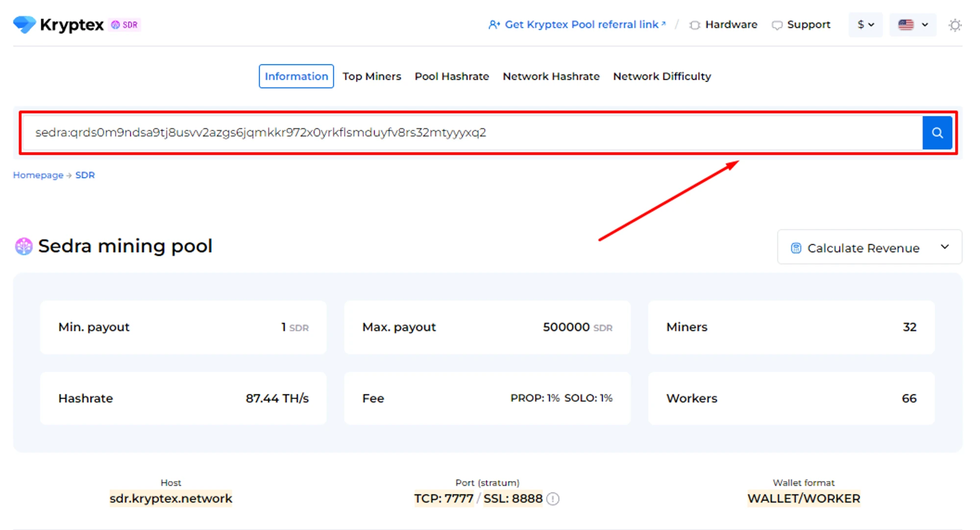Open the US flag language dropdown
980x530 pixels.
click(x=912, y=24)
